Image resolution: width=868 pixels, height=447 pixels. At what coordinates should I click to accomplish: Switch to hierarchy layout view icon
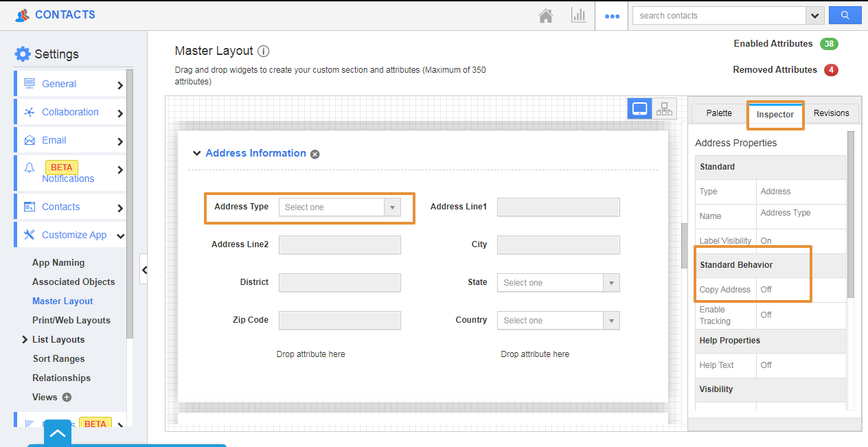pyautogui.click(x=664, y=108)
